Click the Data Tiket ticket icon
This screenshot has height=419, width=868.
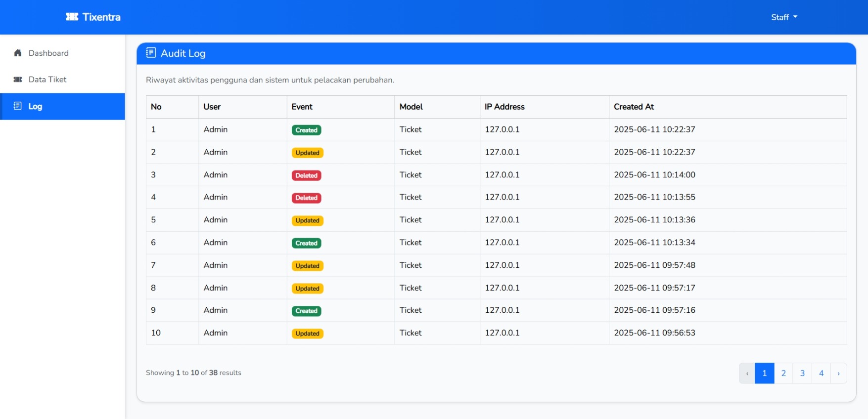[18, 80]
